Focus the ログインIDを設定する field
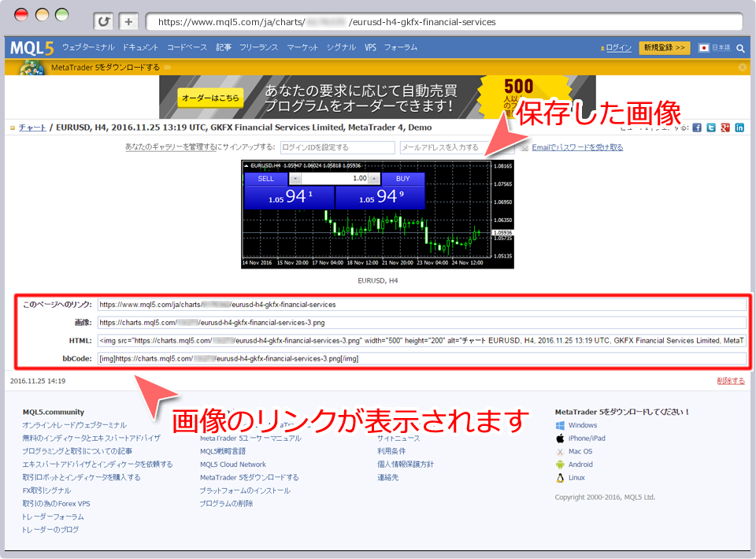The height and width of the screenshot is (559, 756). click(x=338, y=147)
